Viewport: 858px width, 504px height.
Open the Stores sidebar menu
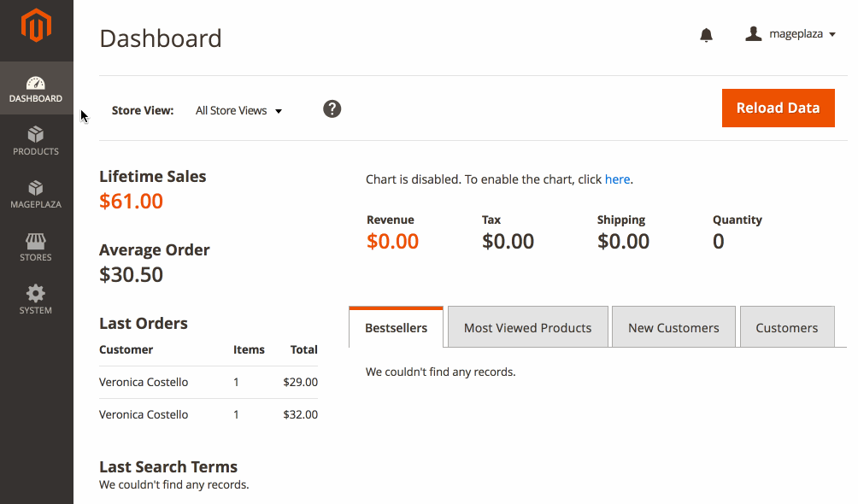[x=36, y=247]
